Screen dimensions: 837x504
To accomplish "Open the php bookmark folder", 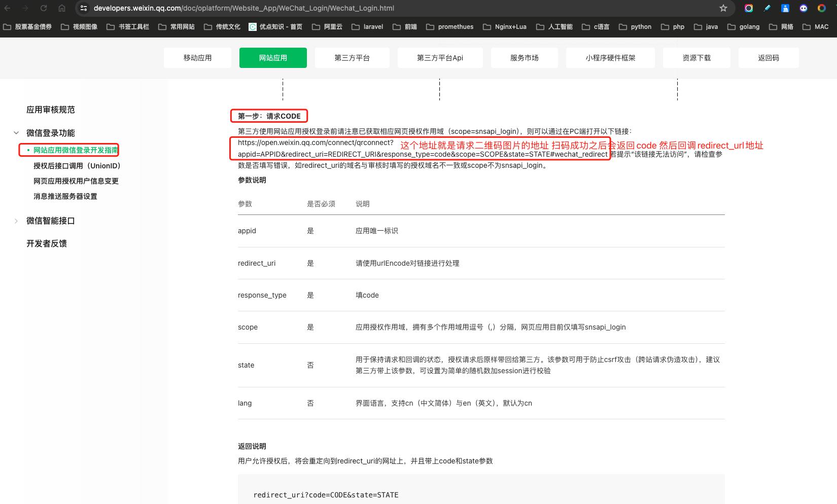I will (673, 27).
